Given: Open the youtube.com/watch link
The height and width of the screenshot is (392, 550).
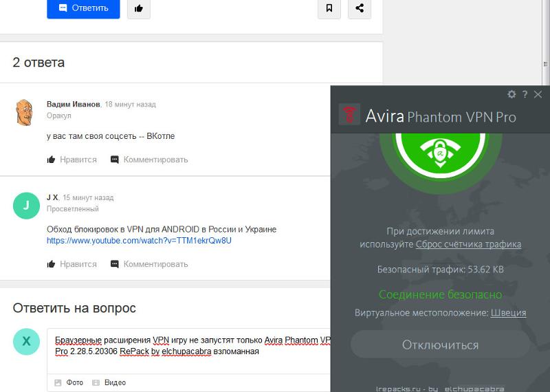Looking at the screenshot, I should coord(139,241).
